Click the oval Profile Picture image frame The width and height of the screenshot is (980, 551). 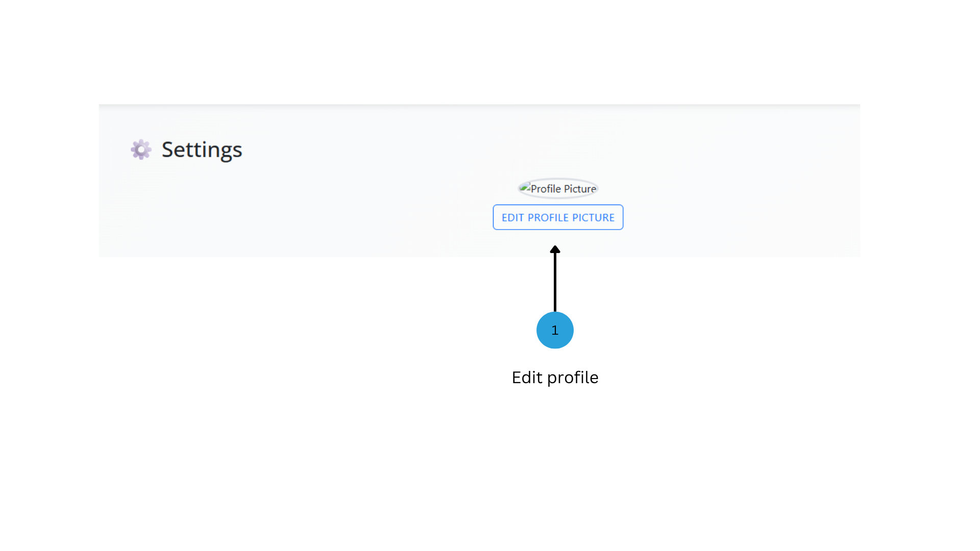point(558,188)
